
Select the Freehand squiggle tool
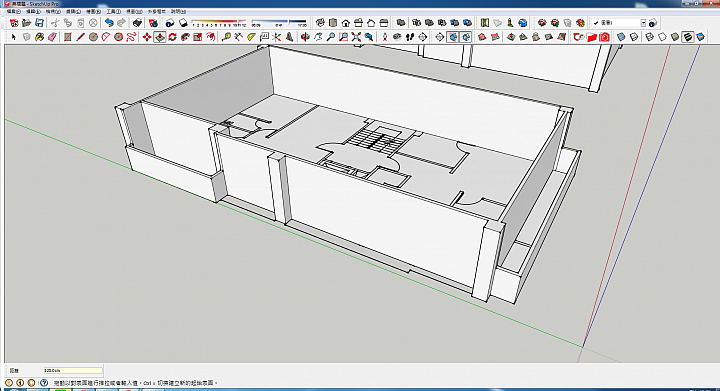pos(131,37)
